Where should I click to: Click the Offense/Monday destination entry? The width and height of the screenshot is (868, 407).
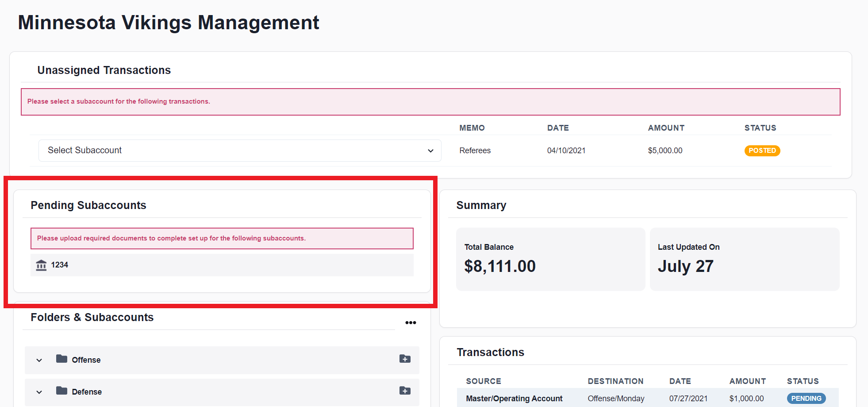(x=616, y=399)
